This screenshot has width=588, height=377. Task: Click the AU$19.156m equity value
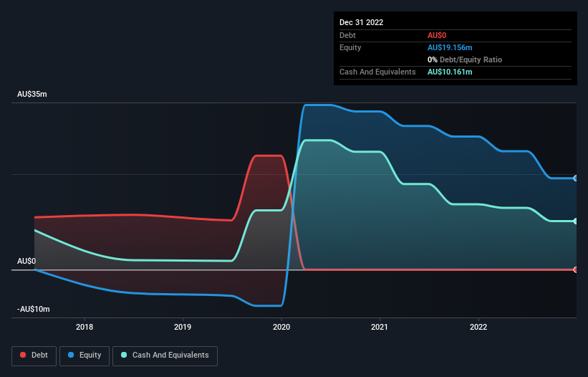[450, 47]
